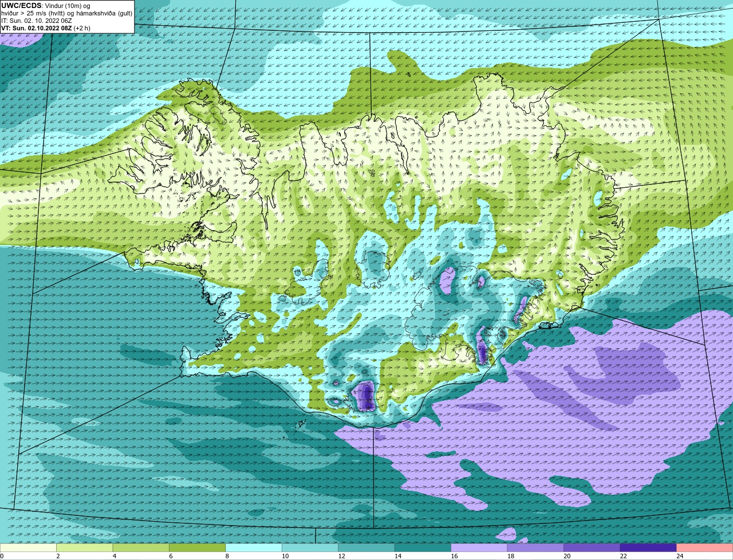
Task: Click the 6–8 m/s olive green scale swatch
Action: coord(198,547)
